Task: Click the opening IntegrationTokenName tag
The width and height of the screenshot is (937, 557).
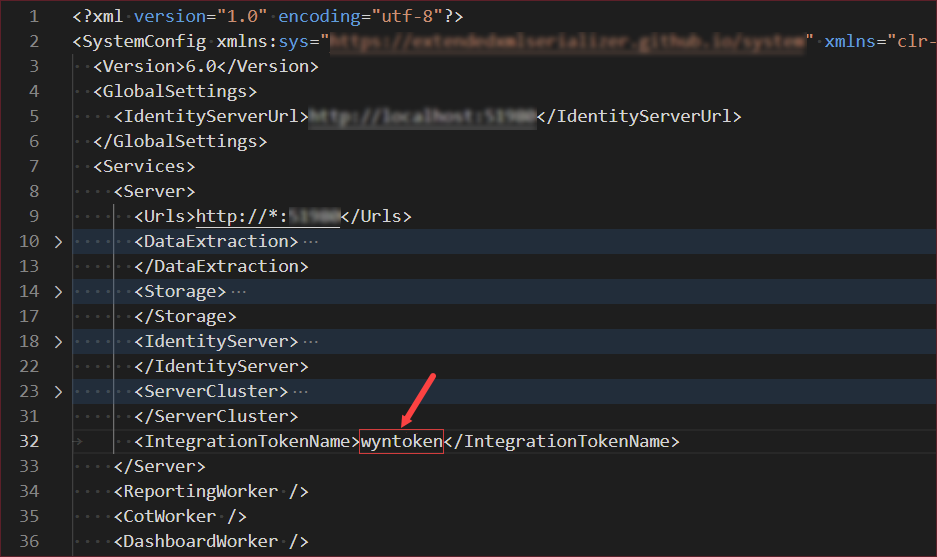Action: click(247, 442)
